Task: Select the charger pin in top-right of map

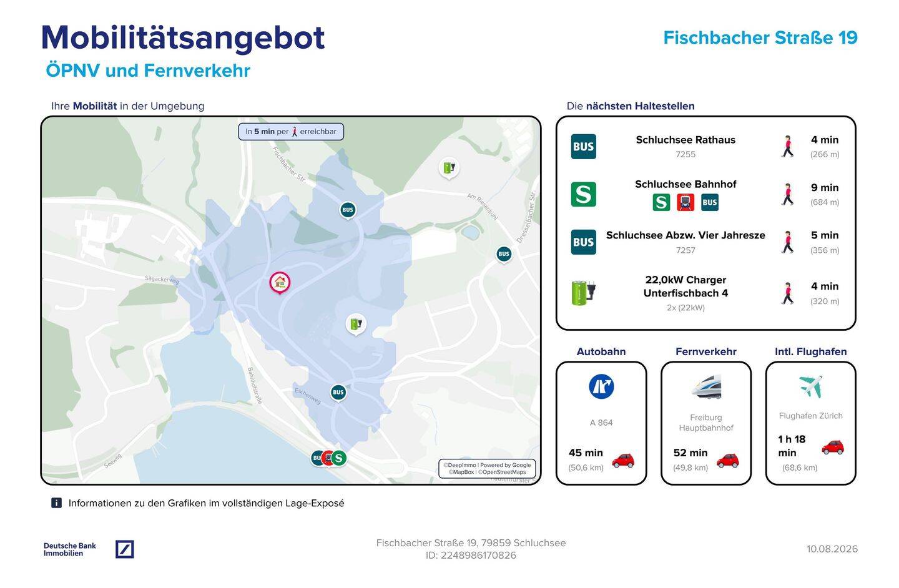Action: point(449,168)
